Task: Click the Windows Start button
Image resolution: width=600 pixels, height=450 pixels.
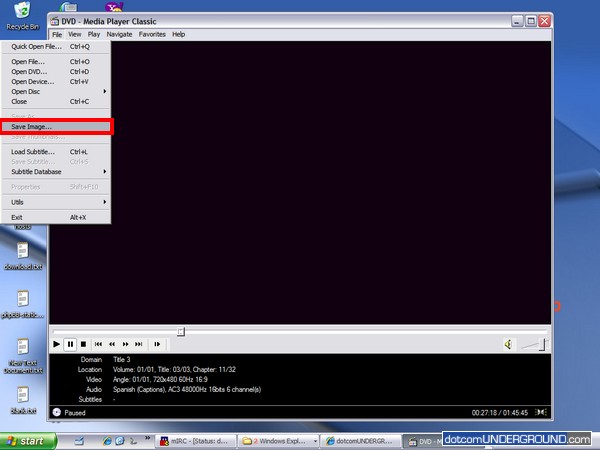Action: [x=28, y=441]
